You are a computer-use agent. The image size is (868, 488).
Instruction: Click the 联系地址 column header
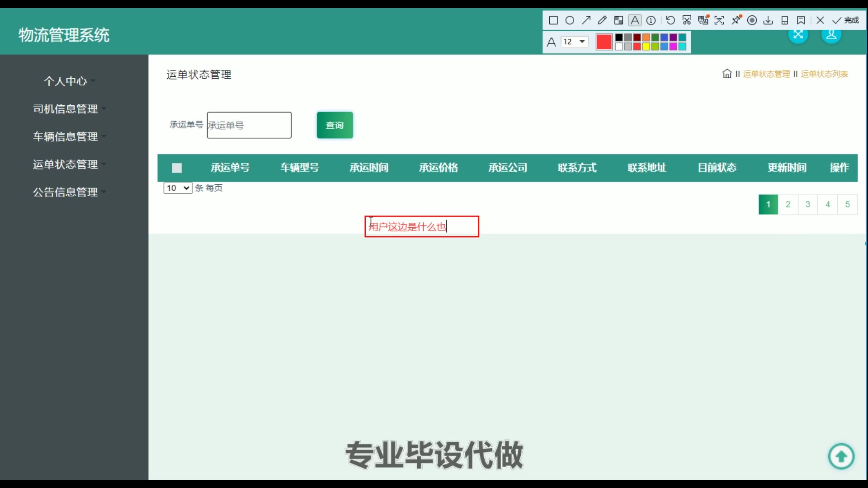pos(647,168)
